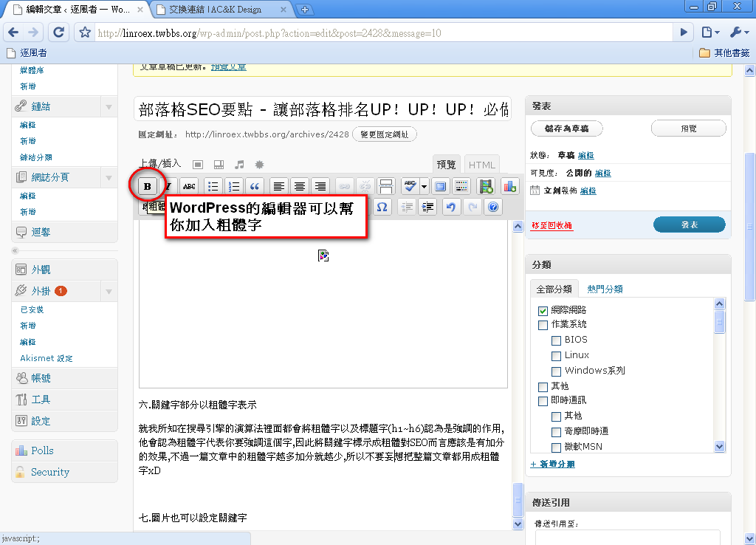Expand the 網誌分頁 sidebar menu arrow
Screen dimensions: 756x545
109,177
